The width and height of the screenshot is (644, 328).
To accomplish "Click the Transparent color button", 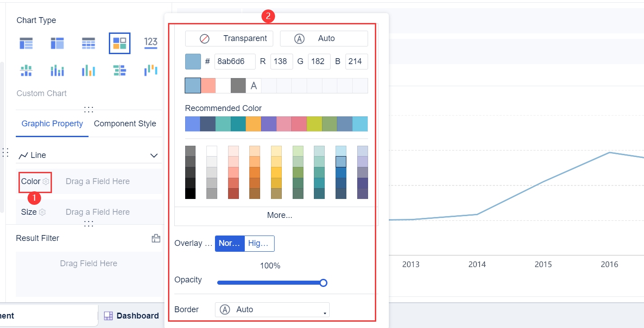I will pos(229,38).
